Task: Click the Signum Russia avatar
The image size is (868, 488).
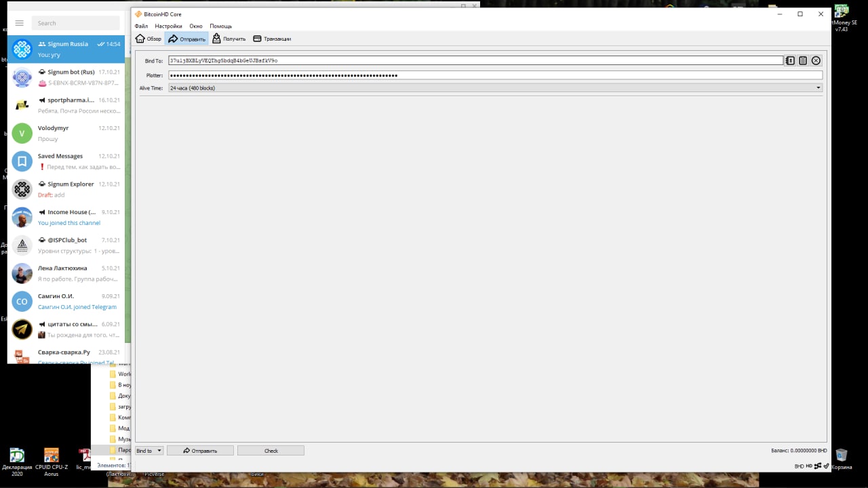Action: (x=22, y=49)
